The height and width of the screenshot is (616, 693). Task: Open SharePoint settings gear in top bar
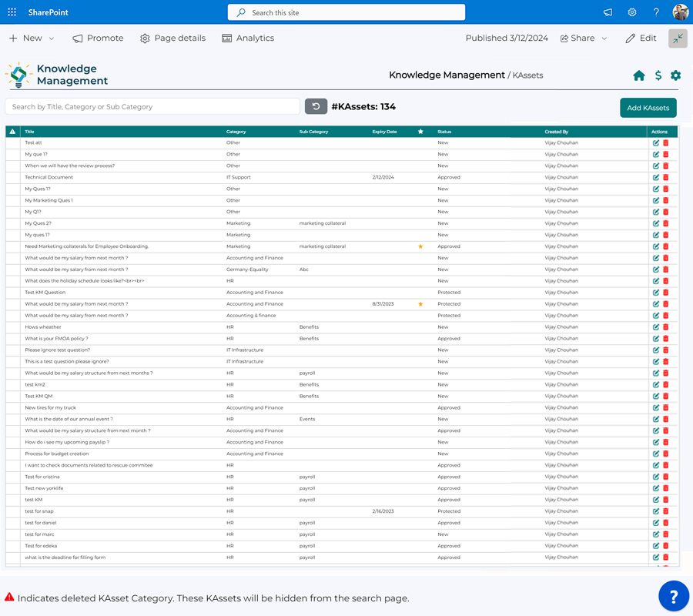[632, 12]
